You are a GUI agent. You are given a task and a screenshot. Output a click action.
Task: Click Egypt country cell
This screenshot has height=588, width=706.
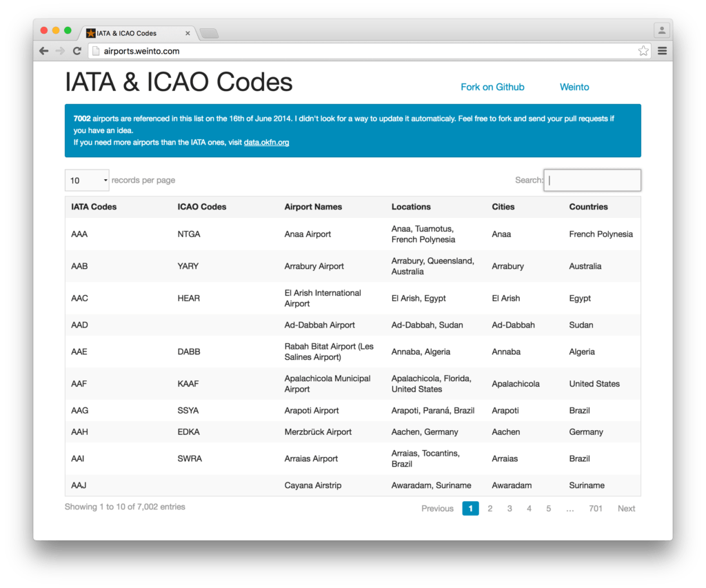point(580,298)
